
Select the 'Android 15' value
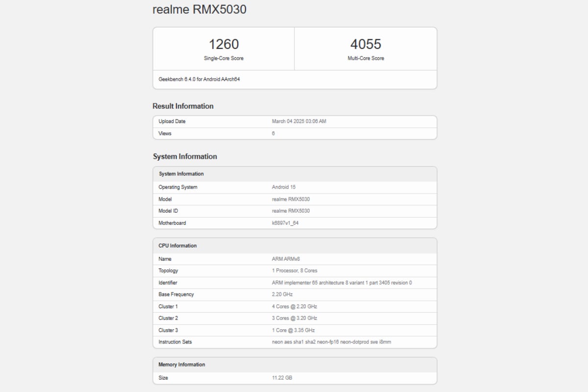coord(284,187)
